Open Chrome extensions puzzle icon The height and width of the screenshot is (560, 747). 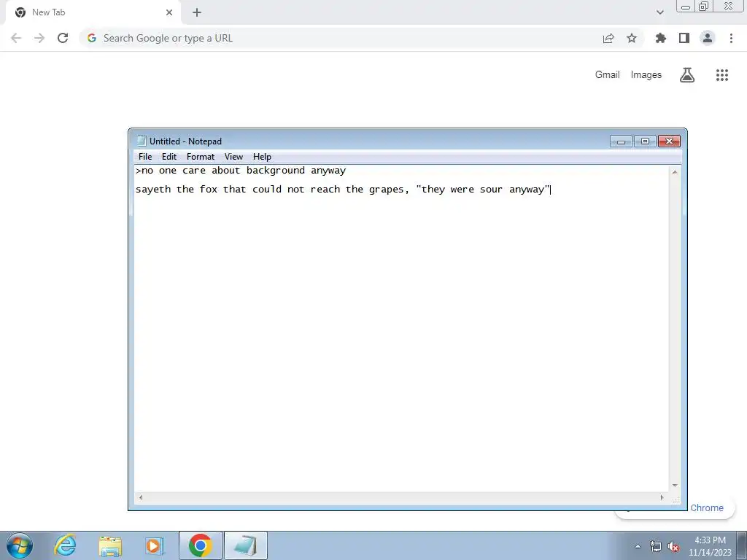pos(661,38)
